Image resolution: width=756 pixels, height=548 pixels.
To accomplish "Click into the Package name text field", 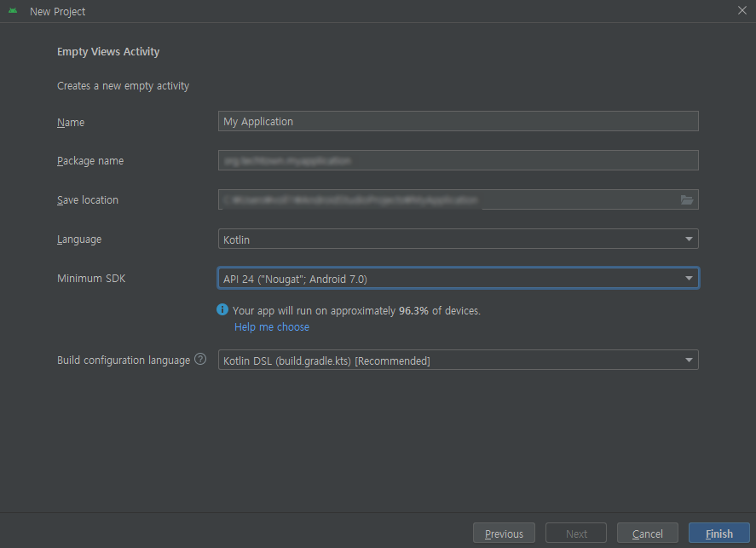I will pos(458,160).
